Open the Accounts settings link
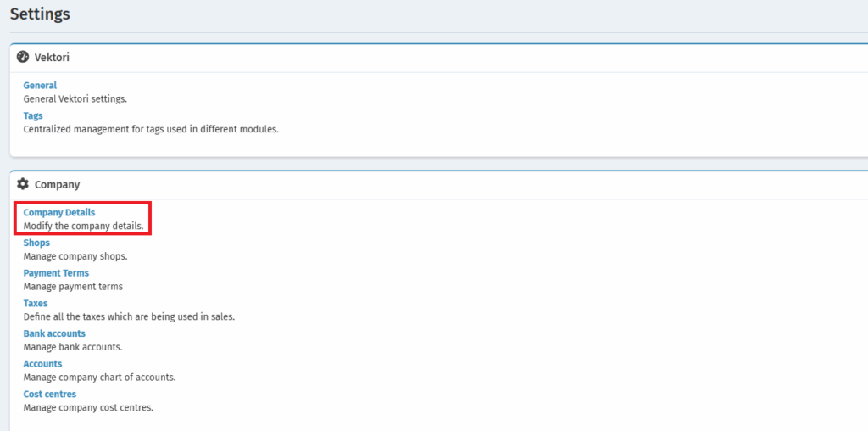Image resolution: width=868 pixels, height=431 pixels. [42, 364]
